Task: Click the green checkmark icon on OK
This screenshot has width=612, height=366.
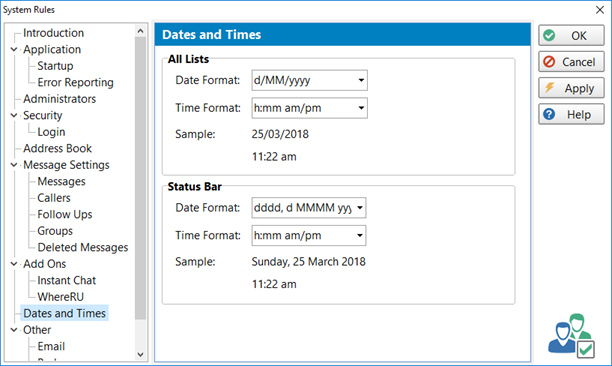Action: tap(549, 36)
